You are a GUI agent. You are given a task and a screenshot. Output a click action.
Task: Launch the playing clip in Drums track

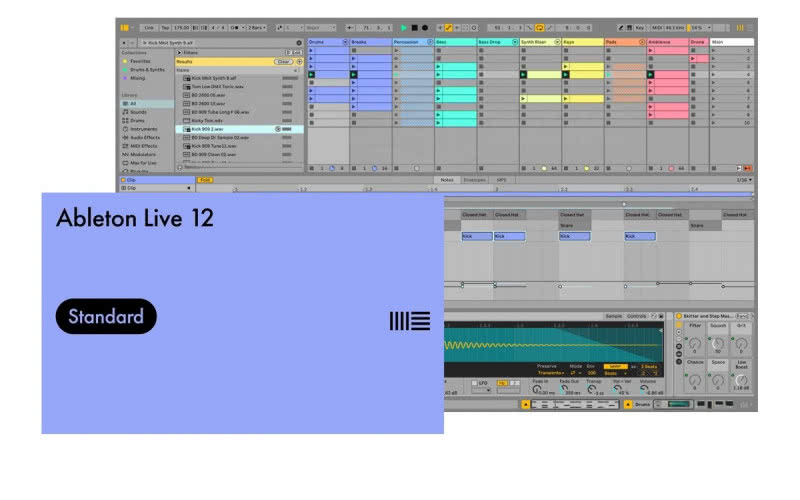coord(311,74)
